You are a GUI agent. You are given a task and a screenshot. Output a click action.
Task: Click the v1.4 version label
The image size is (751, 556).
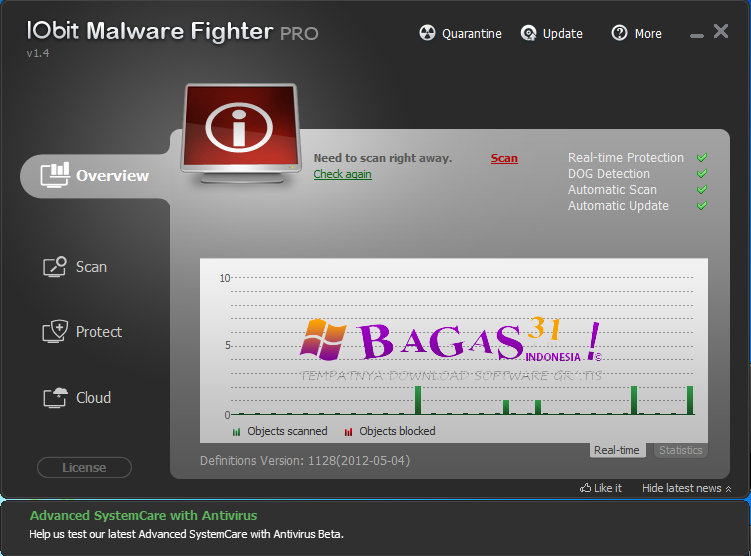click(x=38, y=53)
